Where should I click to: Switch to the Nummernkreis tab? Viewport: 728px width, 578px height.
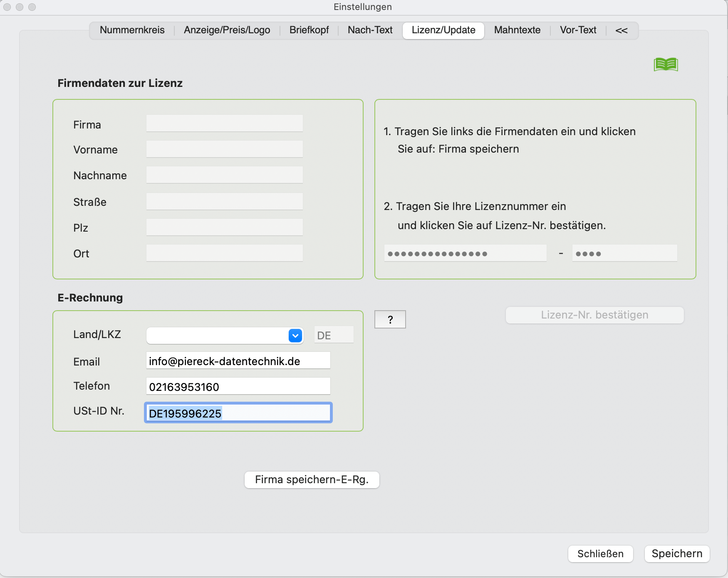pos(132,30)
